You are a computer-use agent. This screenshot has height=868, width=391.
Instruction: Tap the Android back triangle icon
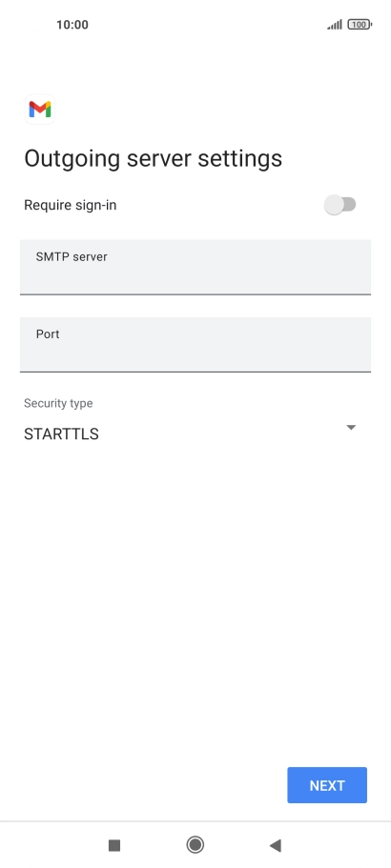(276, 845)
